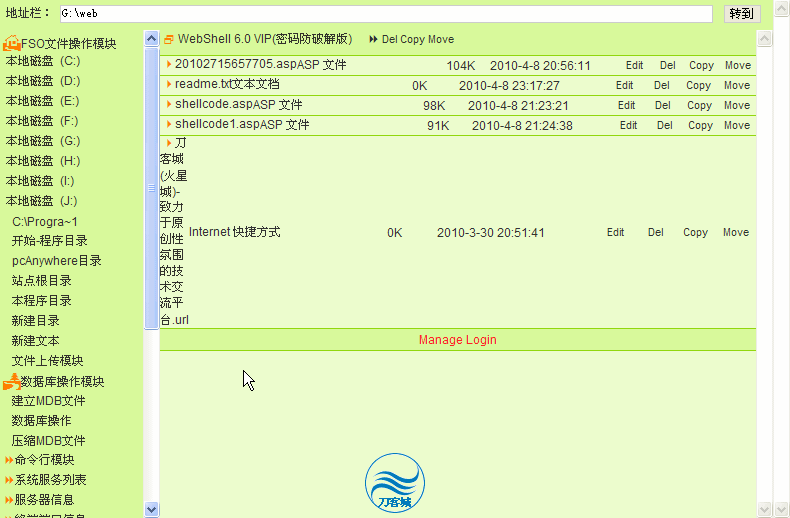The height and width of the screenshot is (518, 790).
Task: Click the 刀客城 wave logo
Action: pyautogui.click(x=395, y=483)
